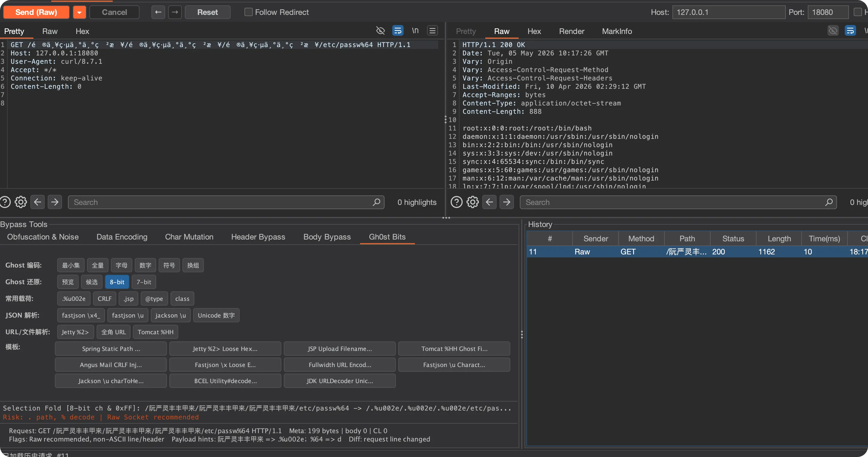Sort History by Status column
The height and width of the screenshot is (457, 868).
tap(733, 239)
